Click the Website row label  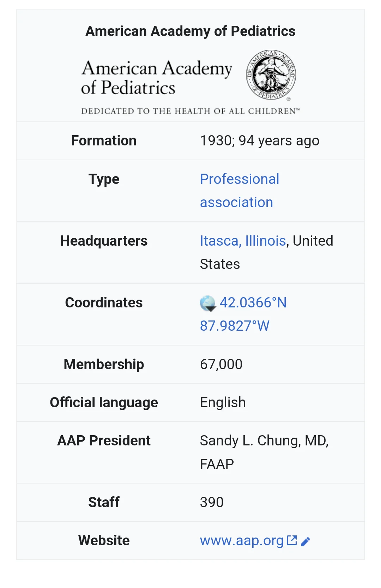point(104,540)
